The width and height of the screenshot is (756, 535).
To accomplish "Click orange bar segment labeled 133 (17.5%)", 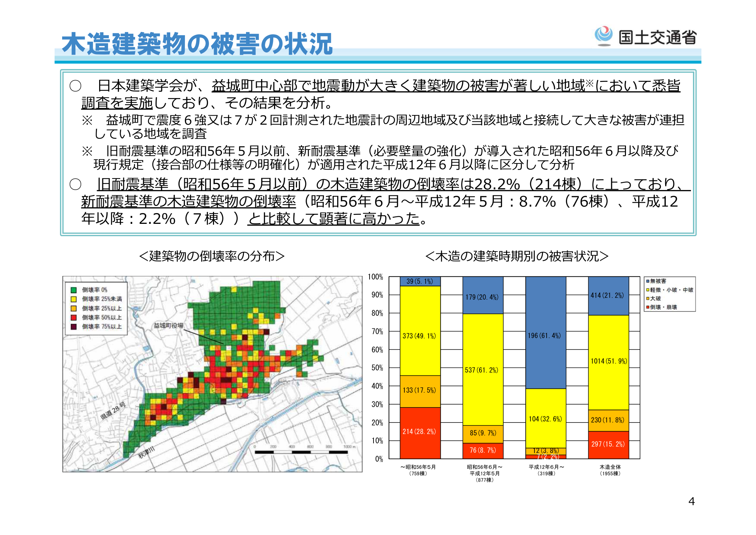I will pos(420,391).
